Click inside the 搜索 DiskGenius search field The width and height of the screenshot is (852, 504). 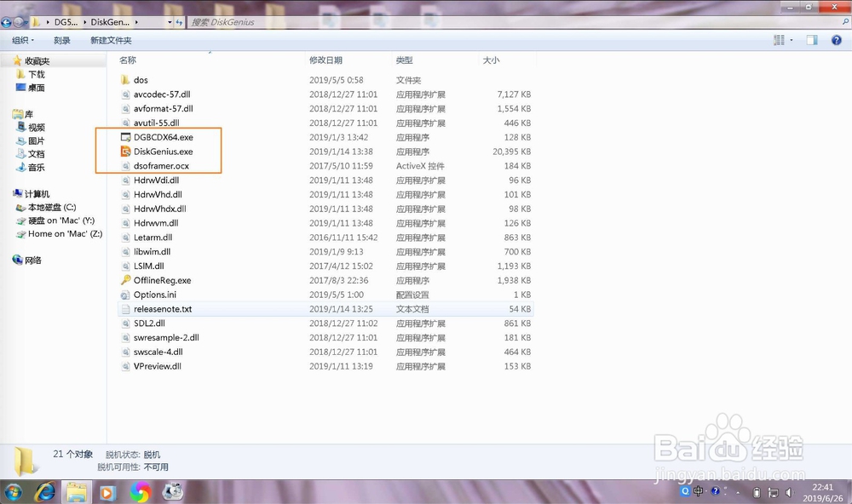coord(514,22)
